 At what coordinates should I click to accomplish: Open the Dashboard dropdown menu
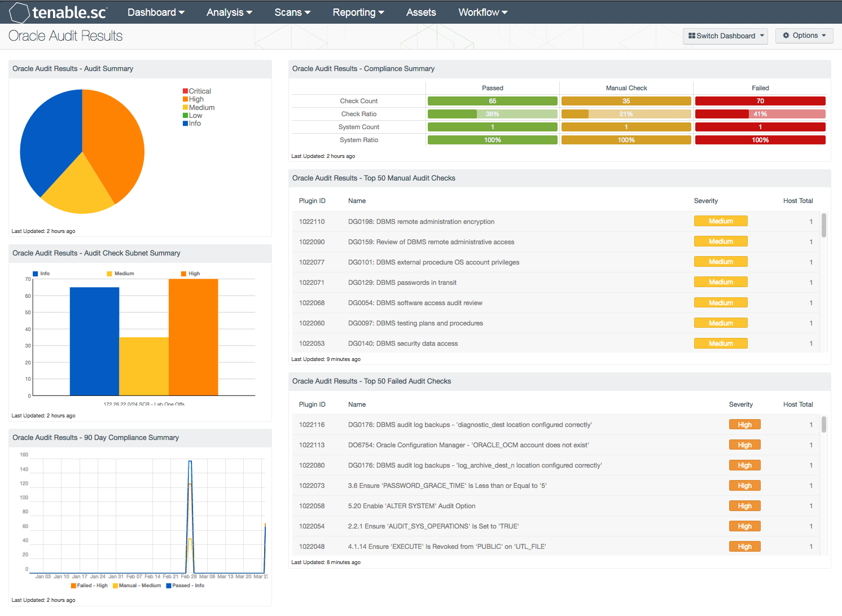tap(156, 11)
